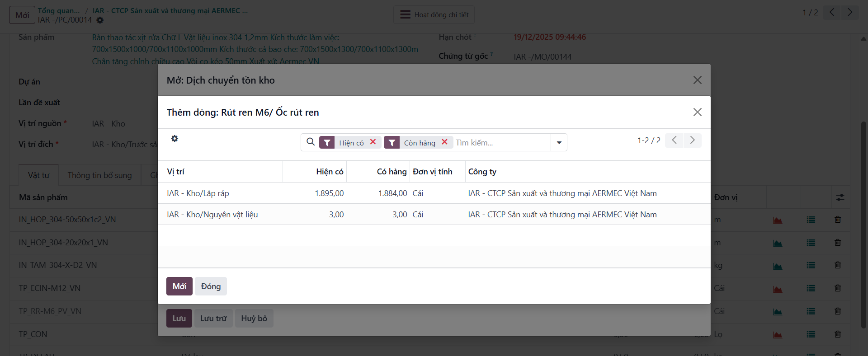Remove the 'Còn hàng' filter
This screenshot has height=356, width=868.
click(x=444, y=142)
